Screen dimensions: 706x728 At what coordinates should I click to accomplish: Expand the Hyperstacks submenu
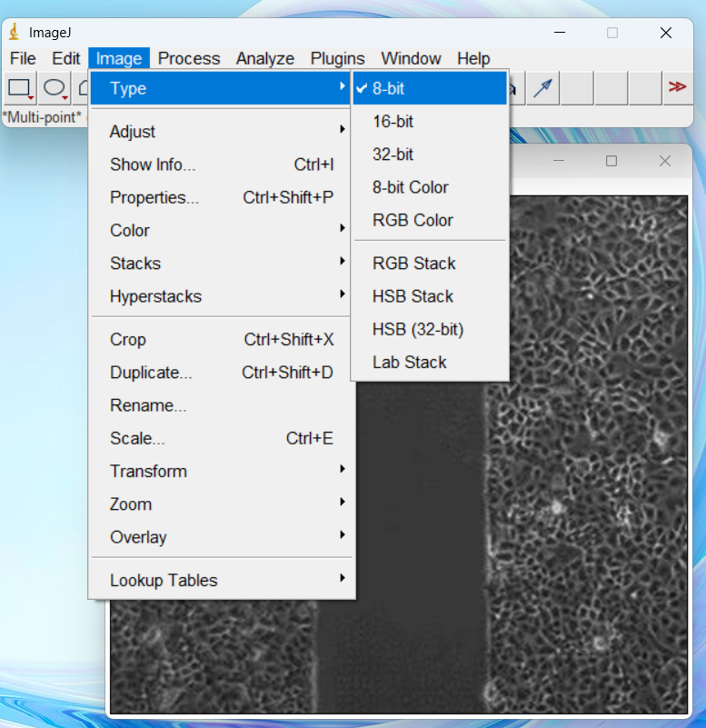pos(221,296)
